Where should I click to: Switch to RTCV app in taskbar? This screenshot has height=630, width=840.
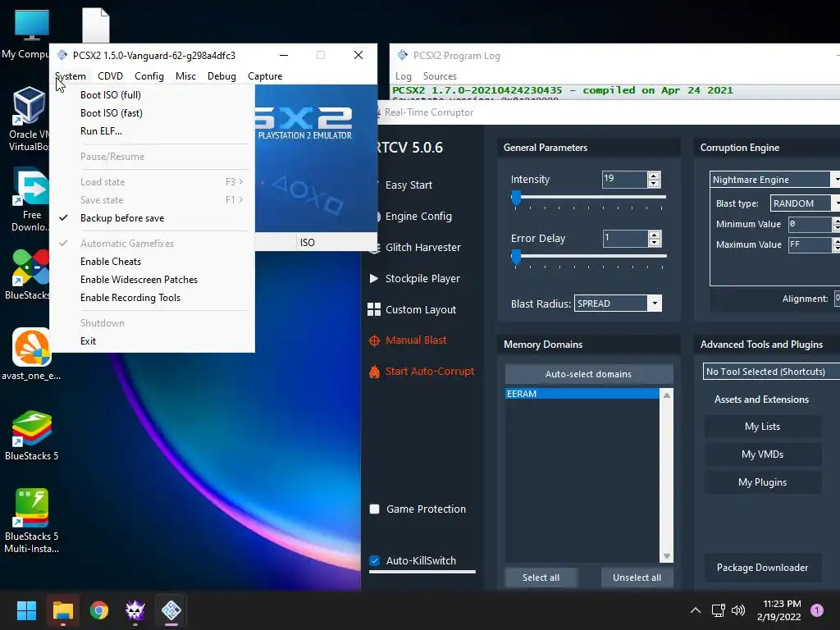[x=135, y=610]
